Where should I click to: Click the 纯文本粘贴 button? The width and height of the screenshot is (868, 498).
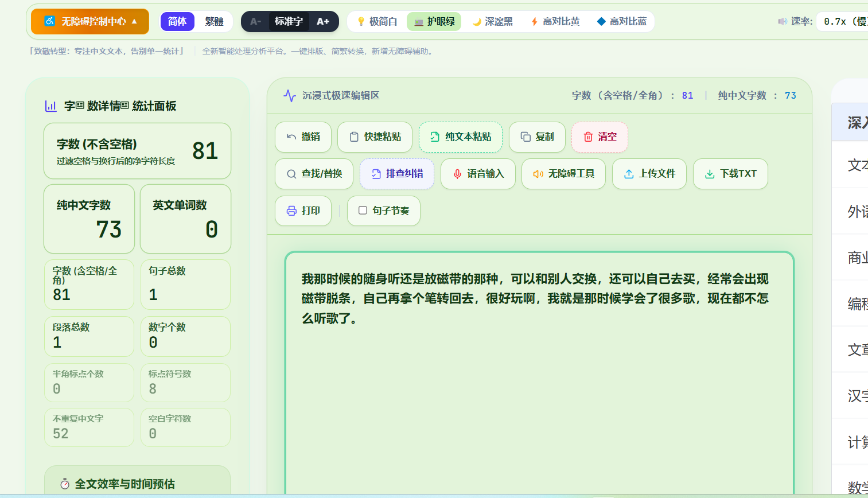click(x=461, y=137)
